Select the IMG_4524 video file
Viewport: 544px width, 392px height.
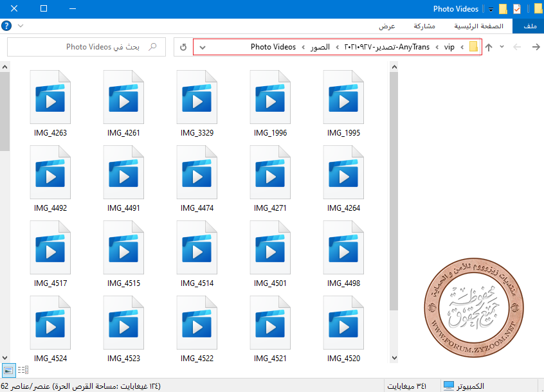[50, 329]
